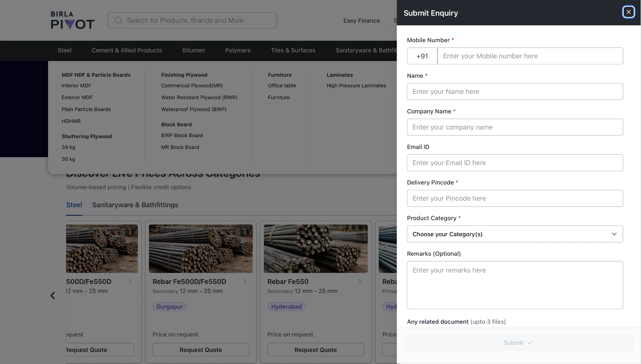Focus the product search field
The width and height of the screenshot is (641, 364).
pyautogui.click(x=192, y=20)
